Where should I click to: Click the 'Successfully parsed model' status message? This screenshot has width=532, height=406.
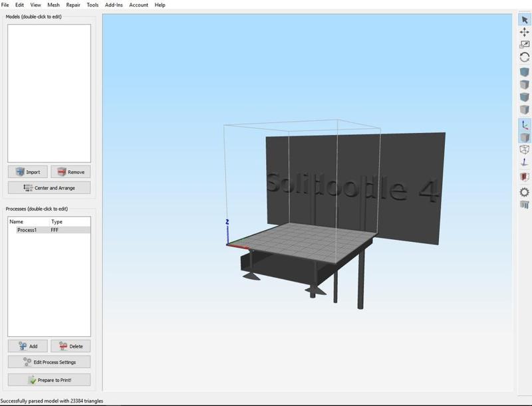tap(52, 401)
